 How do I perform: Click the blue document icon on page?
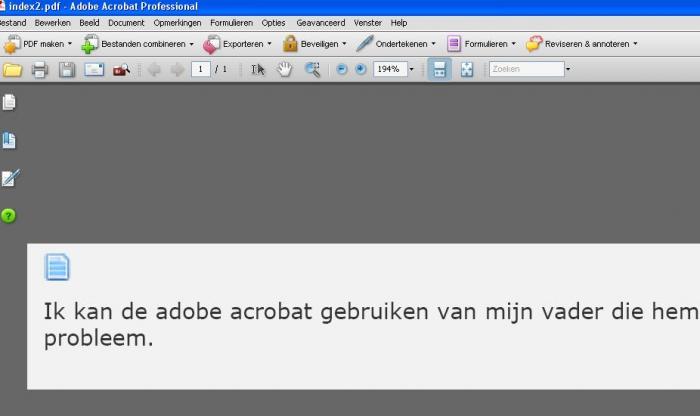57,267
